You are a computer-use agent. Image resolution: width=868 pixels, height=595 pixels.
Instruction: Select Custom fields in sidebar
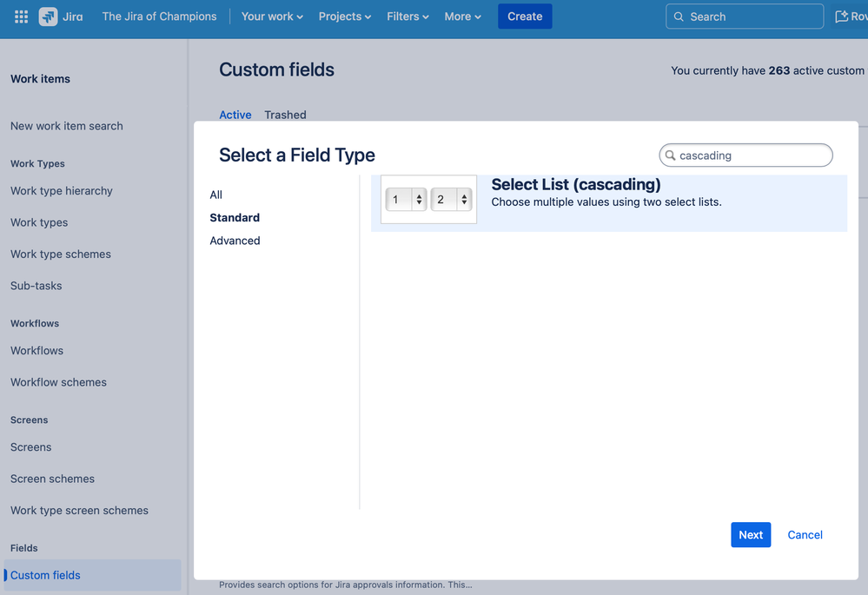92,575
